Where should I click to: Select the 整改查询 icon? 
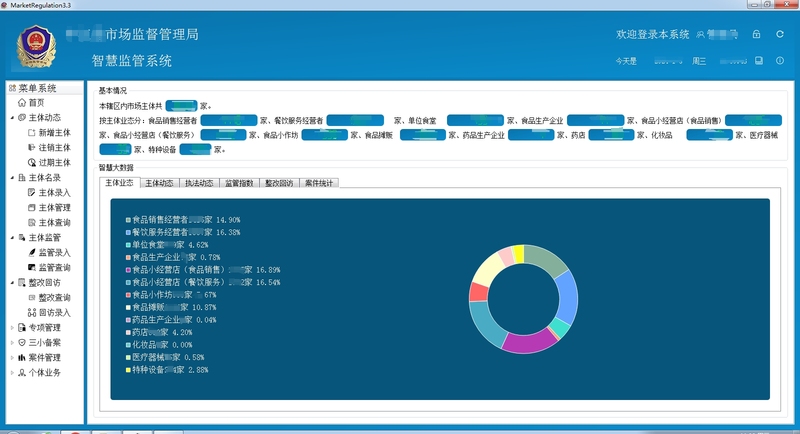click(32, 298)
